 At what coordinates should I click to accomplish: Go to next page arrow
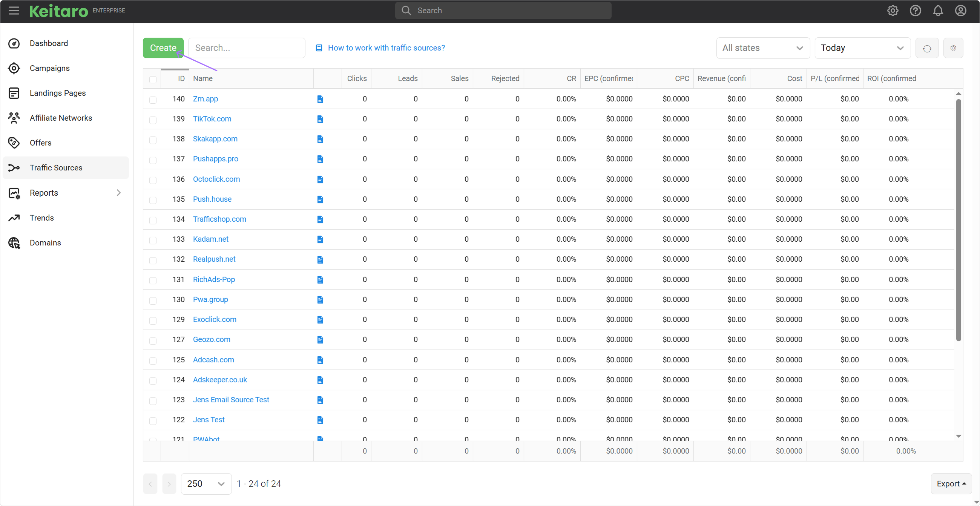click(x=169, y=484)
